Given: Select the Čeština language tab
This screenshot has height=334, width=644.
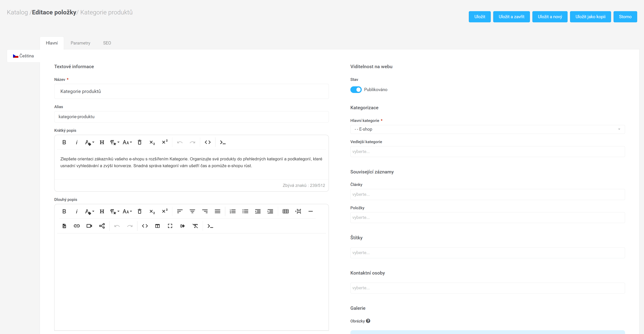Looking at the screenshot, I should click(x=23, y=56).
